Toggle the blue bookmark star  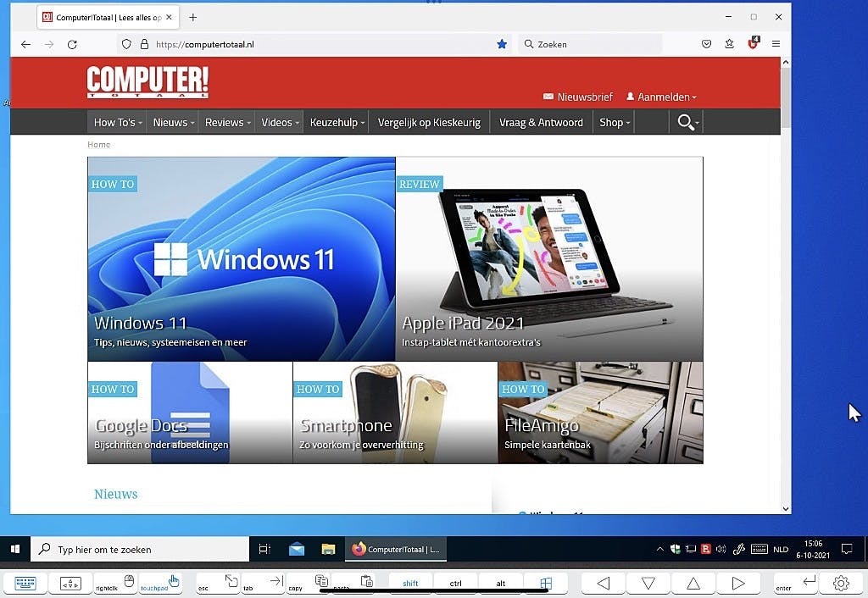[x=502, y=44]
